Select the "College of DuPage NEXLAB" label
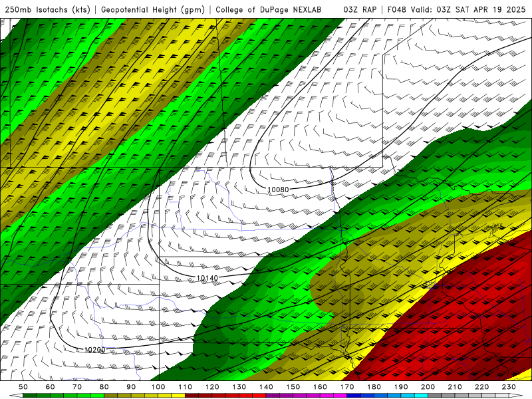The height and width of the screenshot is (399, 532). tap(268, 10)
